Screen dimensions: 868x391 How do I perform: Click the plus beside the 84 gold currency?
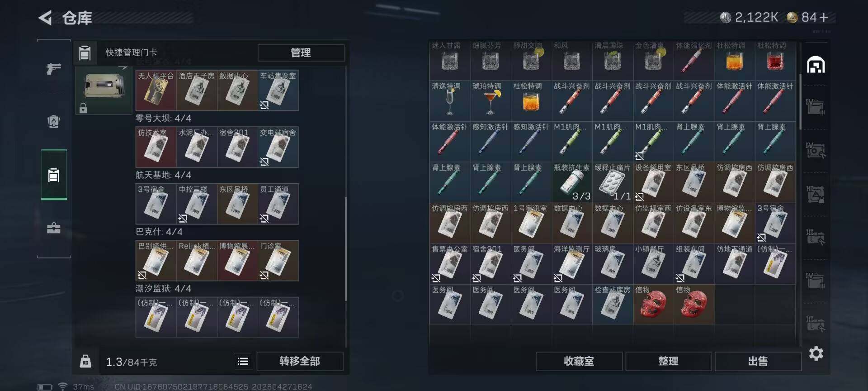pyautogui.click(x=824, y=18)
